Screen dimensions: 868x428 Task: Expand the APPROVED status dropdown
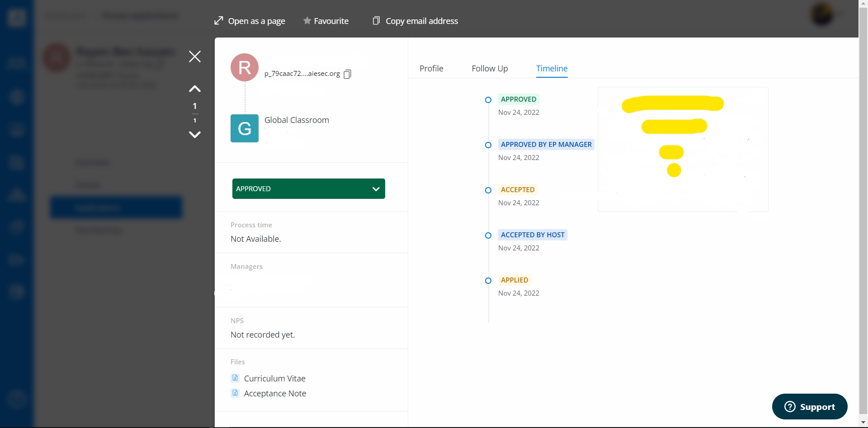click(x=309, y=188)
